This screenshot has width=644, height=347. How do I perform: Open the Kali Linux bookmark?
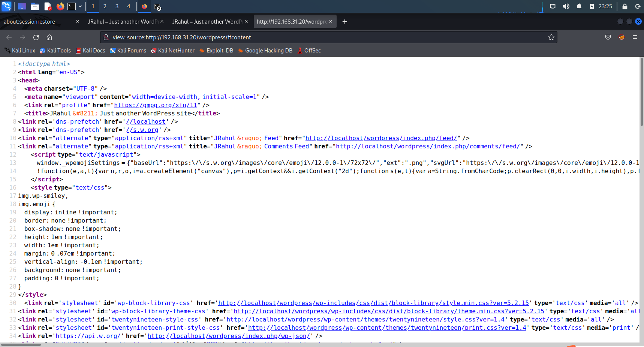tap(20, 51)
